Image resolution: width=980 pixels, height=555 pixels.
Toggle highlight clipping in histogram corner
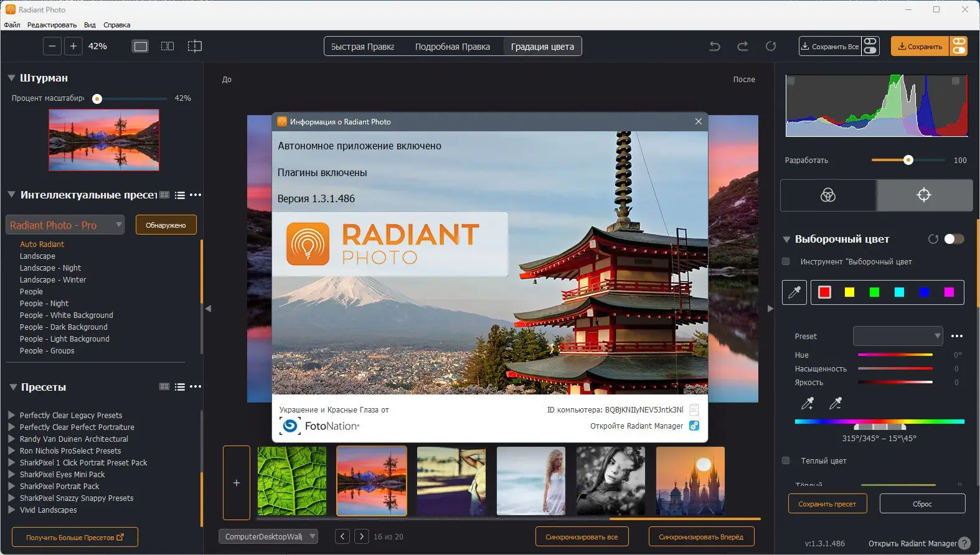956,81
